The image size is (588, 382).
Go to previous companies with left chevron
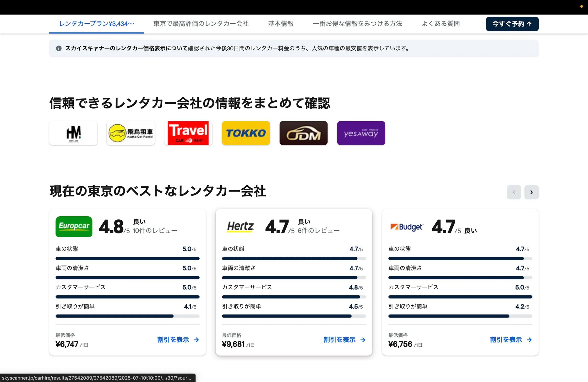[x=514, y=192]
